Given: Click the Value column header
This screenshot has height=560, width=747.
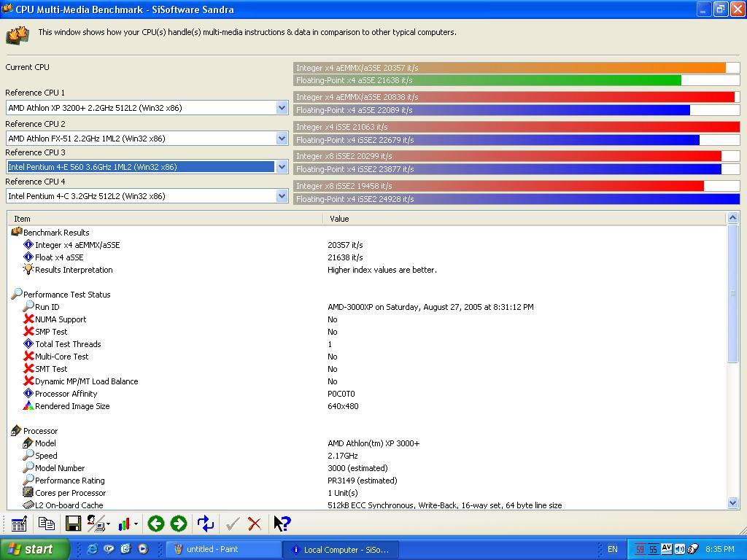Looking at the screenshot, I should pyautogui.click(x=525, y=219).
